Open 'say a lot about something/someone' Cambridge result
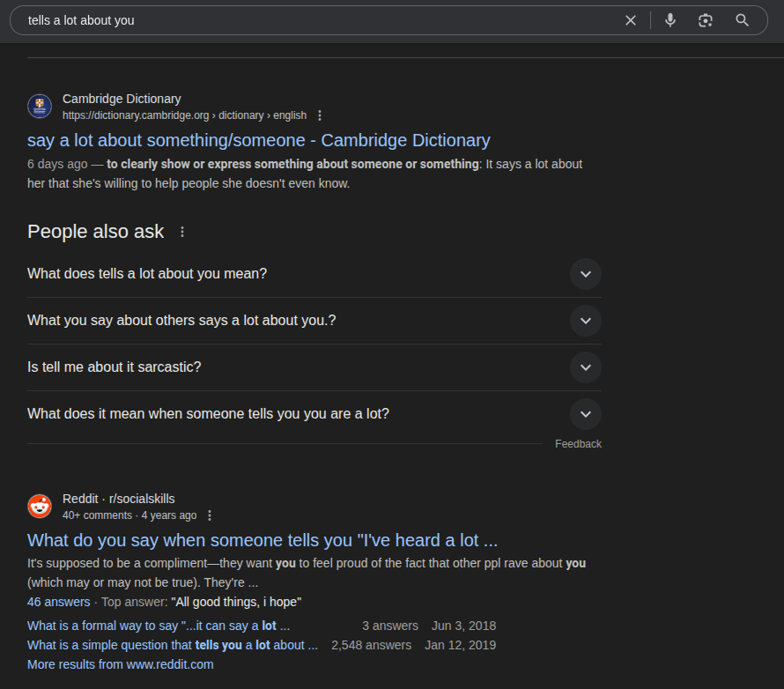 pyautogui.click(x=258, y=140)
